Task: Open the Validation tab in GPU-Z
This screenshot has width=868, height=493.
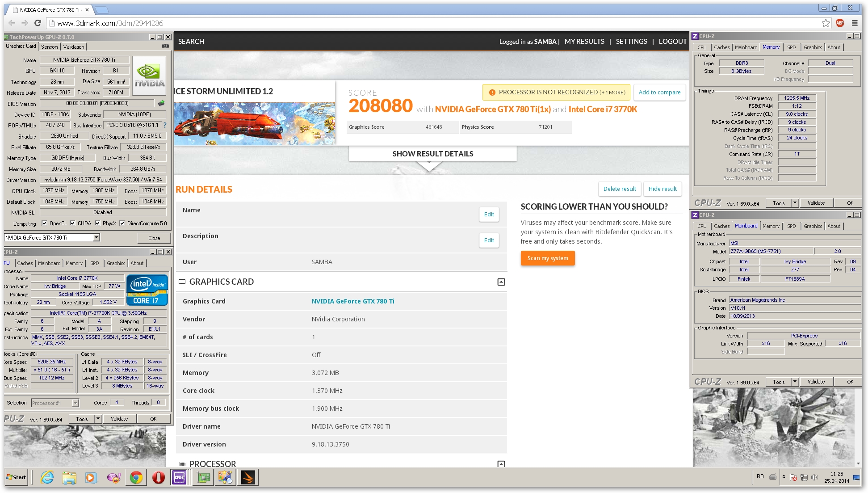Action: tap(74, 47)
